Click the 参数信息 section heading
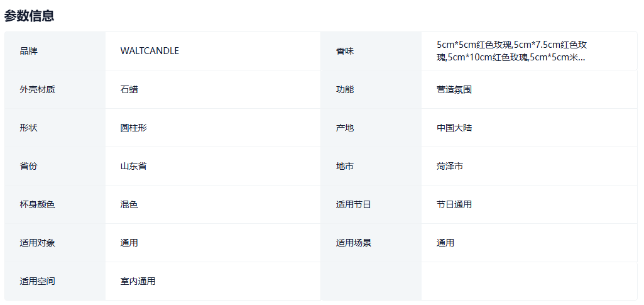The height and width of the screenshot is (305, 644). click(29, 16)
